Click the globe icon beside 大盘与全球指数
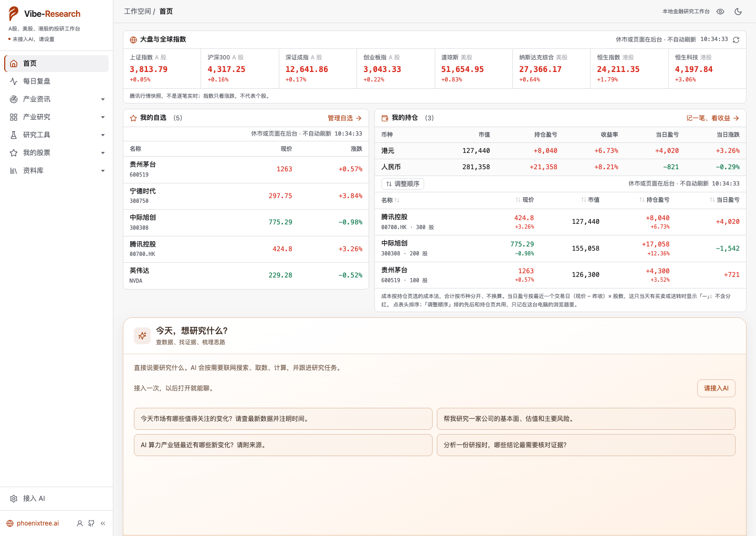The width and height of the screenshot is (756, 536). tap(133, 40)
